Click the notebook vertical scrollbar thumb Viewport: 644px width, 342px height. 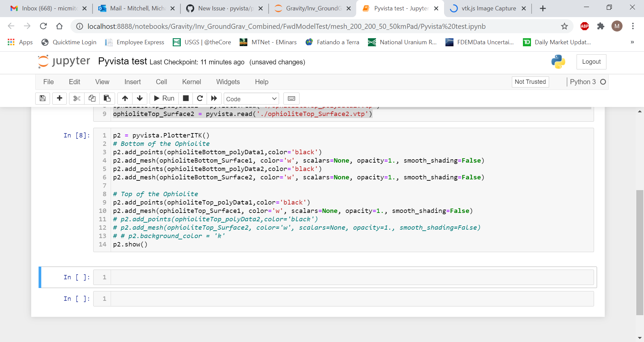coord(640,252)
